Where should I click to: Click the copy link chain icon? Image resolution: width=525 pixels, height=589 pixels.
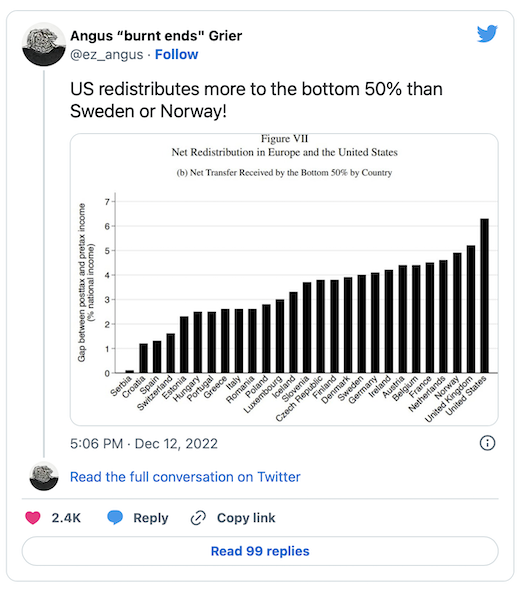point(198,518)
